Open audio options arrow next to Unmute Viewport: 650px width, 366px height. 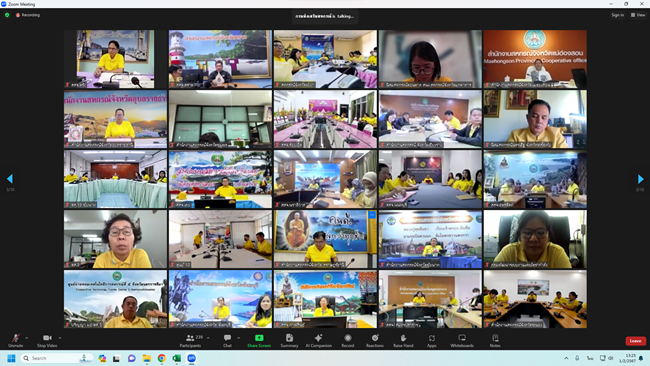coord(27,338)
